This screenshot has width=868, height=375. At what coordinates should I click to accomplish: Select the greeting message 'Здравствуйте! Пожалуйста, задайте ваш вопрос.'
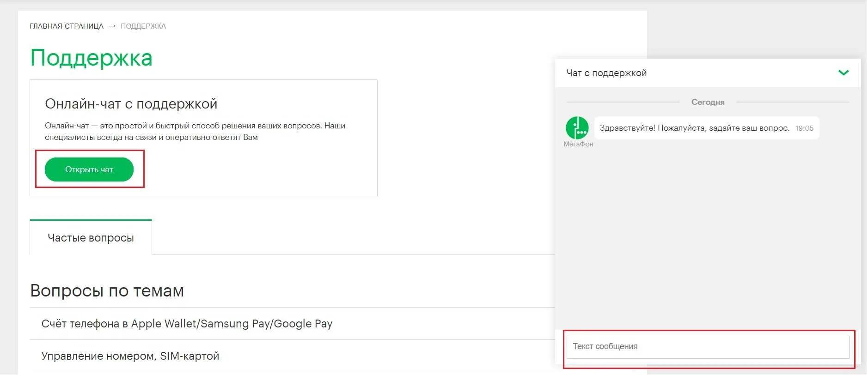pos(694,128)
